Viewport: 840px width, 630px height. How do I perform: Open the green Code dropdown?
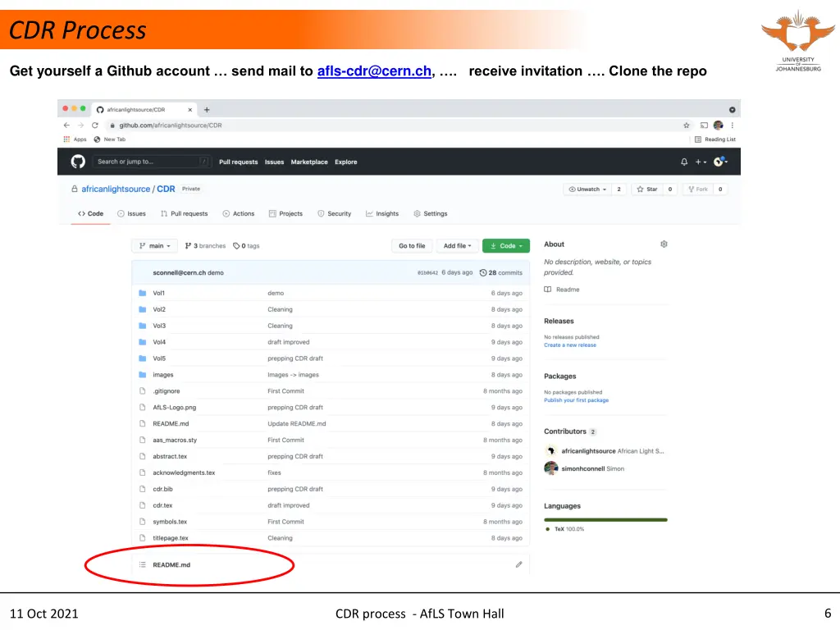[x=505, y=246]
